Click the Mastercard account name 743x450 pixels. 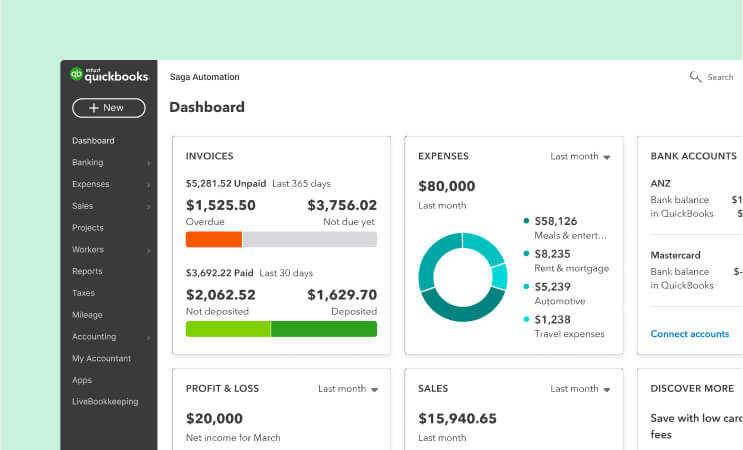pos(675,255)
